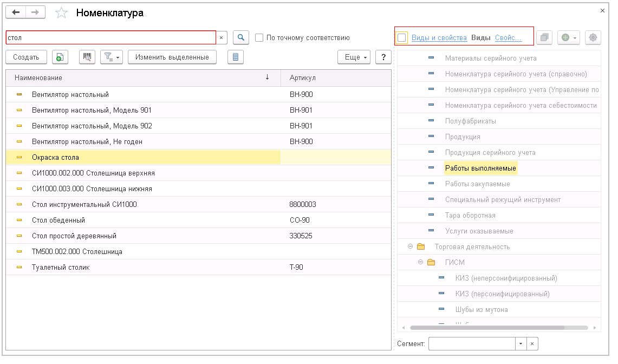Enable По точному соответствию checkbox
This screenshot has height=364, width=618.
259,38
